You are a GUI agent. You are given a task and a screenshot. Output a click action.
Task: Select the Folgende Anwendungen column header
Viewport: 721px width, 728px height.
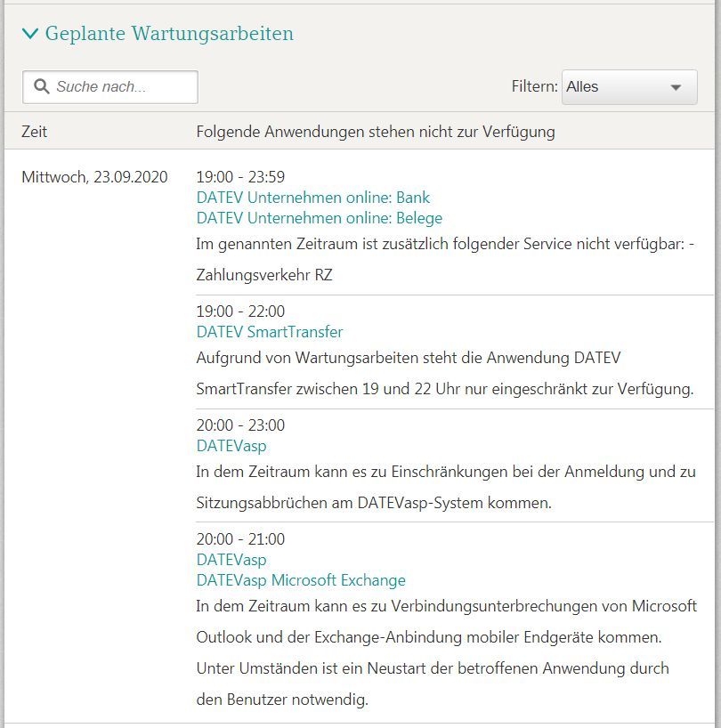376,131
